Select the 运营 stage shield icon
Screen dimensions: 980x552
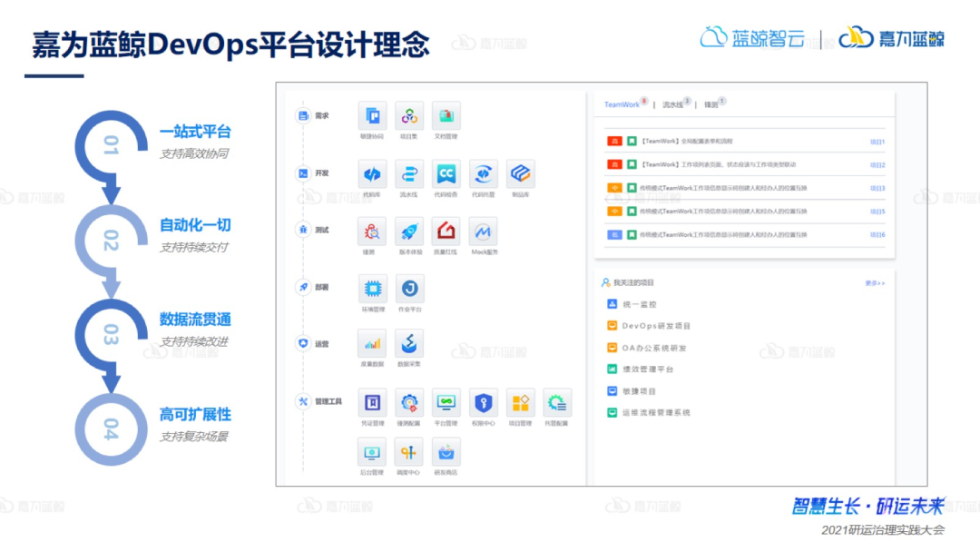pyautogui.click(x=303, y=343)
